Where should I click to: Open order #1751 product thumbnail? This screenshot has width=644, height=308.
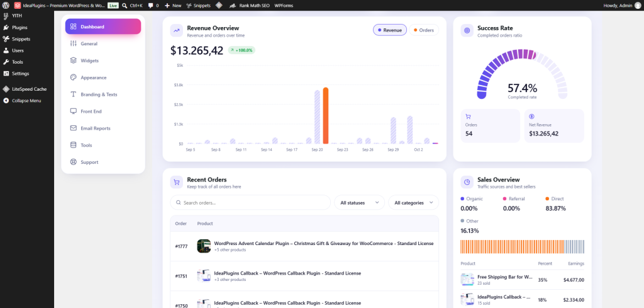(x=204, y=276)
